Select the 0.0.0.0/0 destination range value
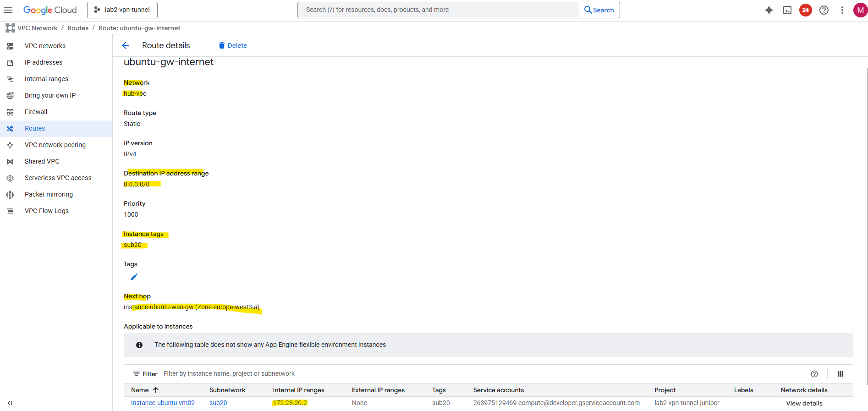Image resolution: width=868 pixels, height=411 pixels. pos(137,184)
